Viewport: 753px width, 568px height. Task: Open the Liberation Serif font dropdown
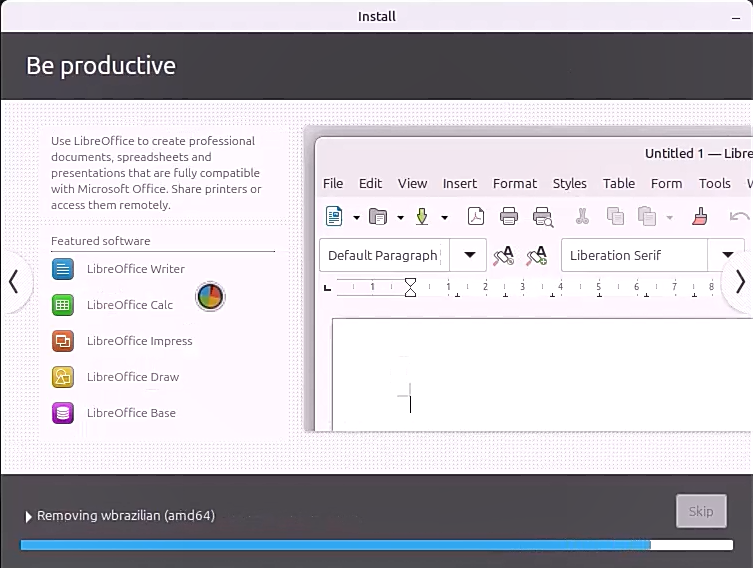(726, 255)
